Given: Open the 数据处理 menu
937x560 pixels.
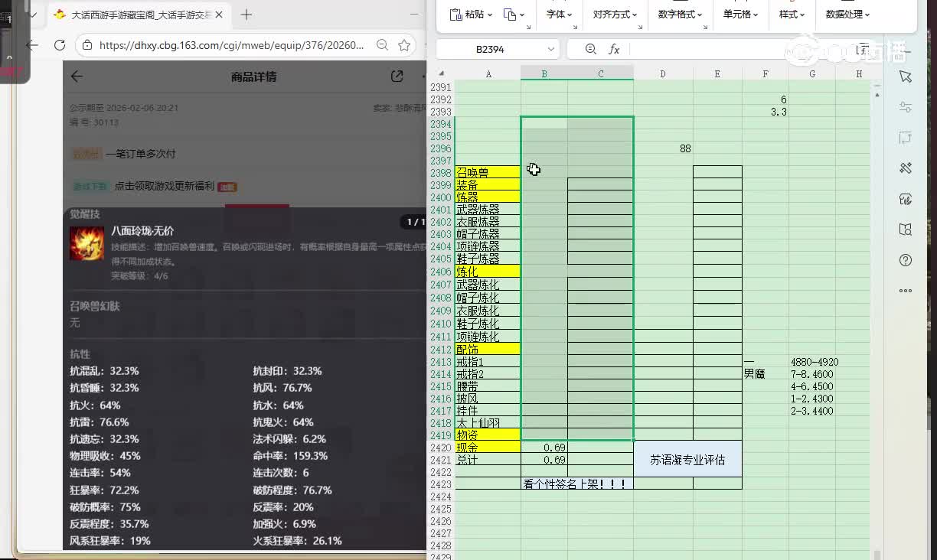Looking at the screenshot, I should [847, 15].
